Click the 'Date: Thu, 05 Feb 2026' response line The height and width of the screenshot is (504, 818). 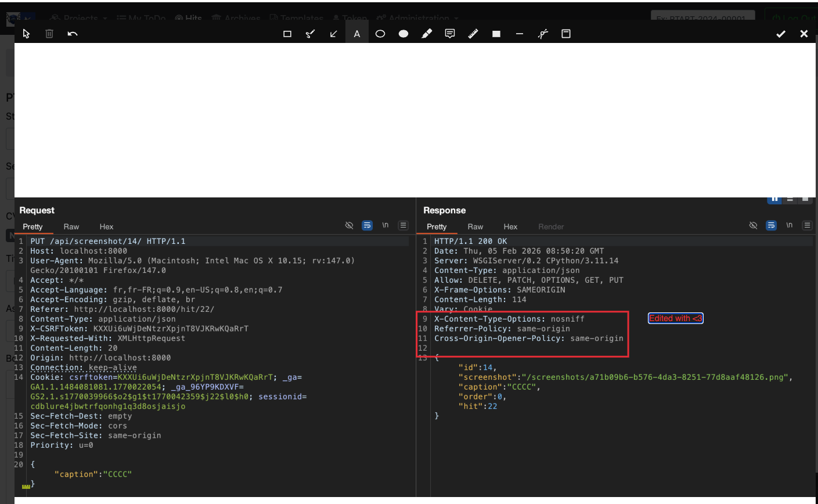click(519, 251)
